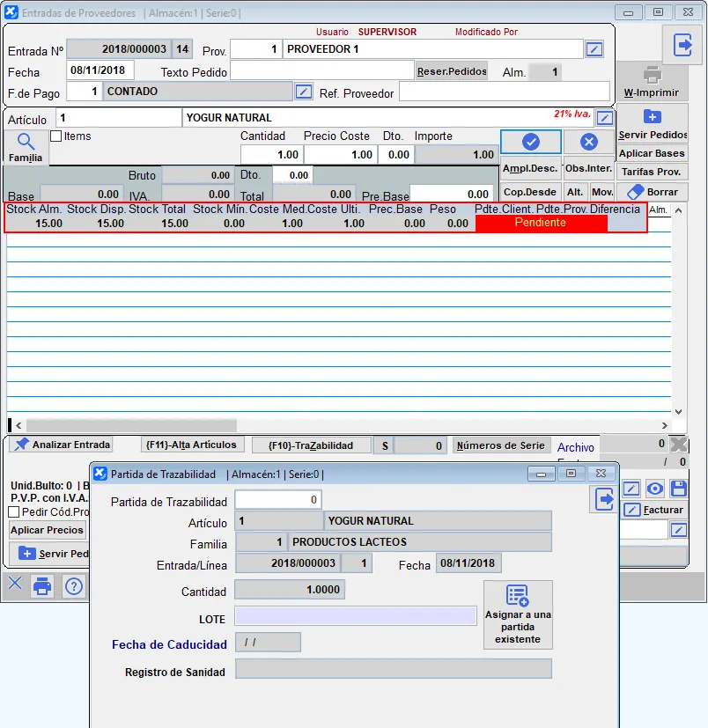Click Asignar a una partida existente
The image size is (708, 728).
tap(518, 614)
